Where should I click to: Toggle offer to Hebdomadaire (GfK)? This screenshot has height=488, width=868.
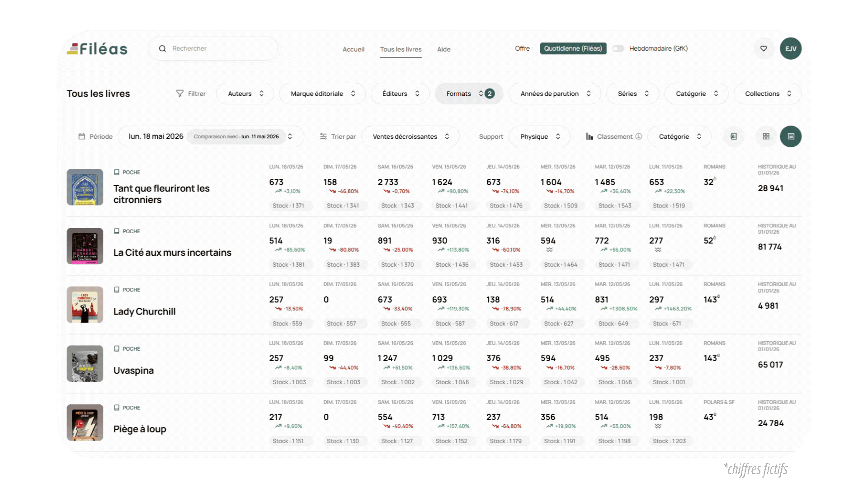click(x=618, y=48)
